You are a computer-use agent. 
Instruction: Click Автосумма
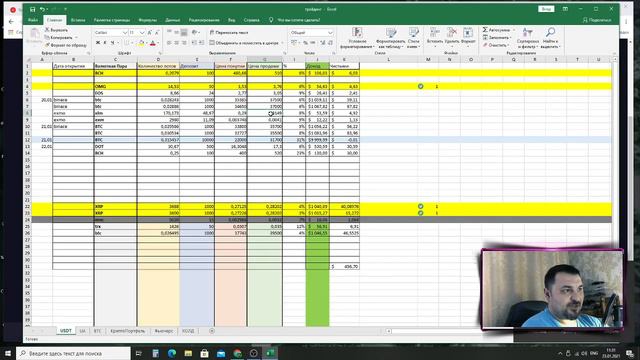497,30
